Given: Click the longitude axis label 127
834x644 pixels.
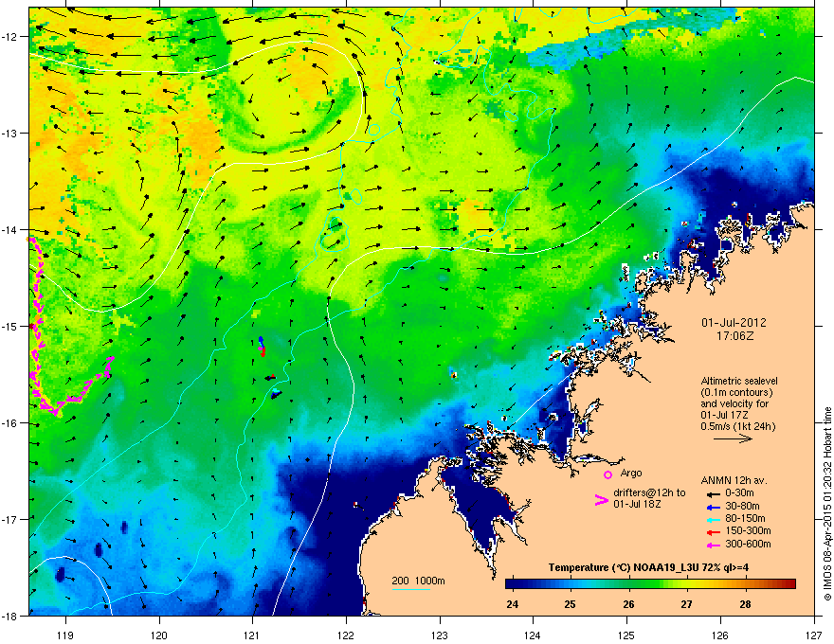Looking at the screenshot, I should 813,635.
